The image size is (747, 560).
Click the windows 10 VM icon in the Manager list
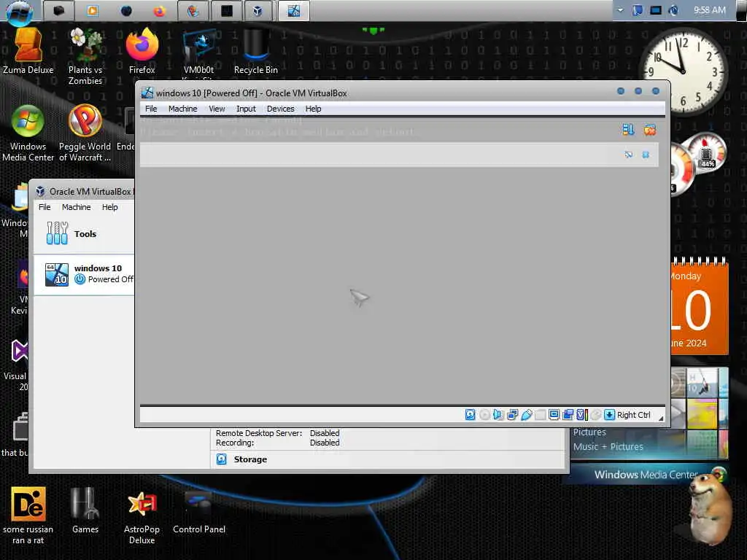pyautogui.click(x=57, y=275)
